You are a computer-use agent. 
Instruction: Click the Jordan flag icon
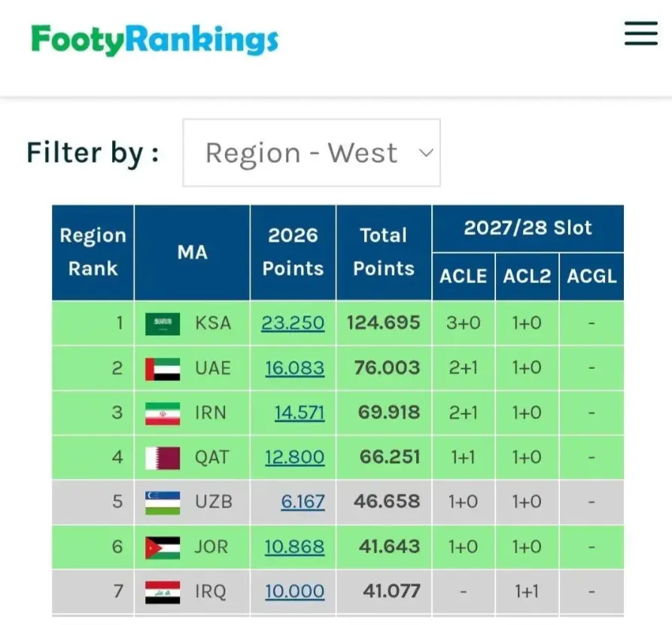point(163,547)
